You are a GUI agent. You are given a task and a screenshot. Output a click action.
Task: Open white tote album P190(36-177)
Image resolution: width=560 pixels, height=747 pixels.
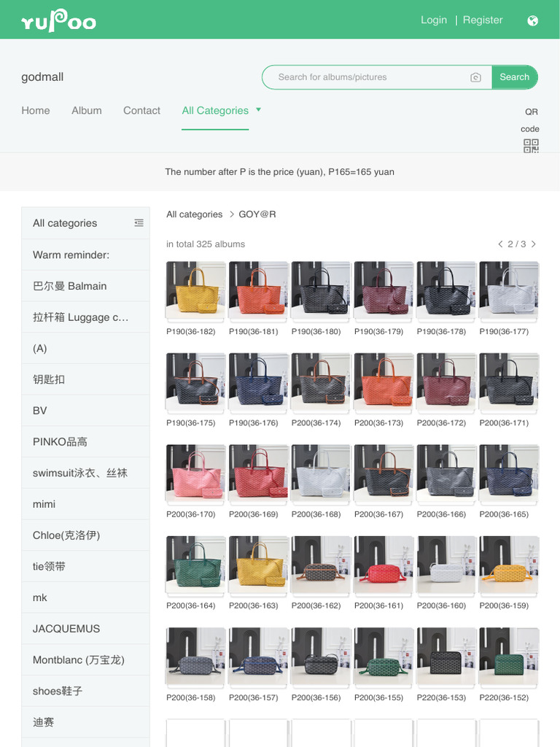[509, 290]
